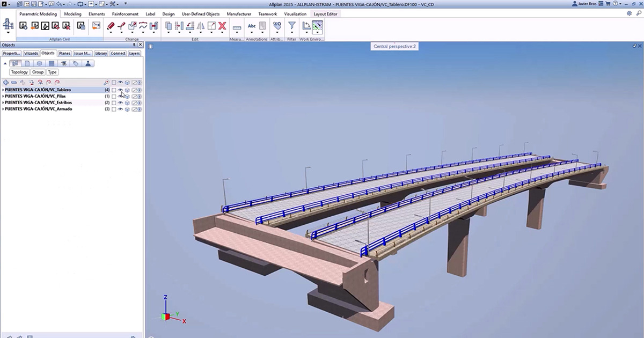Open the Reinforcement ribbon tab
Screen dimensions: 644x338
125,14
